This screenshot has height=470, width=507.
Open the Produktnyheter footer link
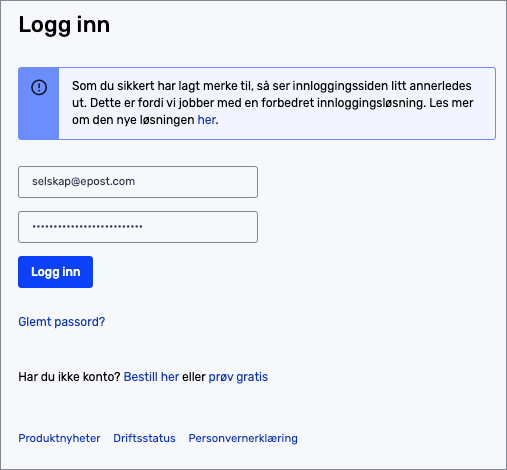59,438
